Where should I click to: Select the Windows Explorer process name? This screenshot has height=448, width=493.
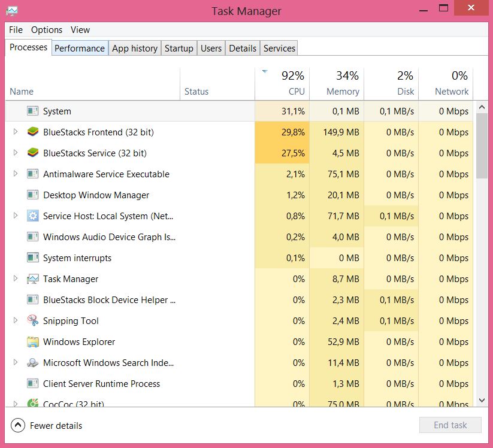[79, 342]
